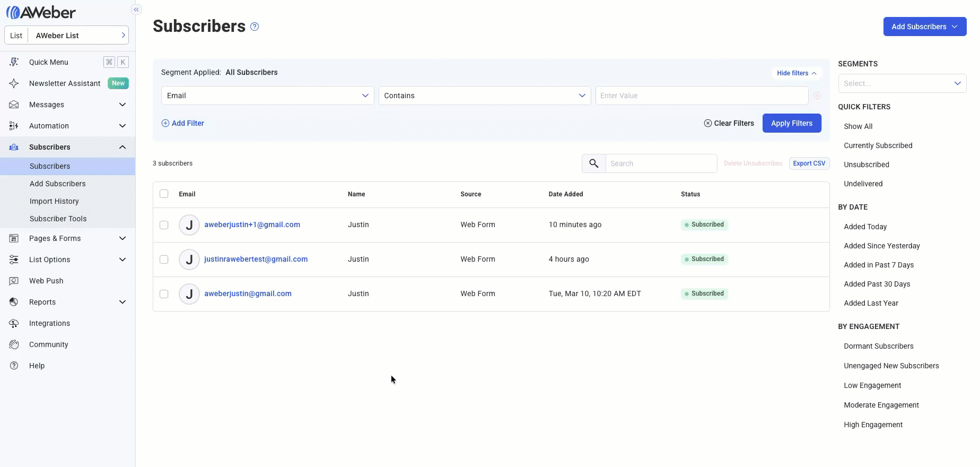Click the Subscribers help question mark icon

[255, 27]
